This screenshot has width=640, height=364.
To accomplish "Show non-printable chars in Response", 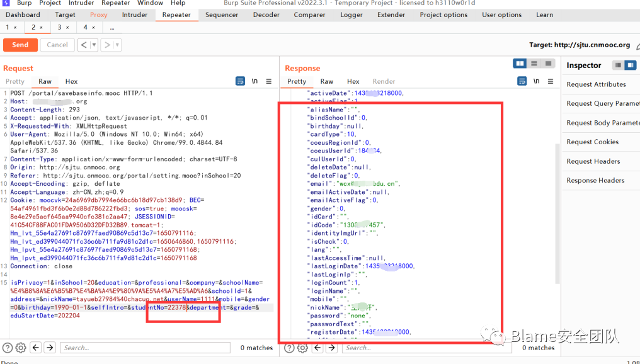I will (x=536, y=81).
